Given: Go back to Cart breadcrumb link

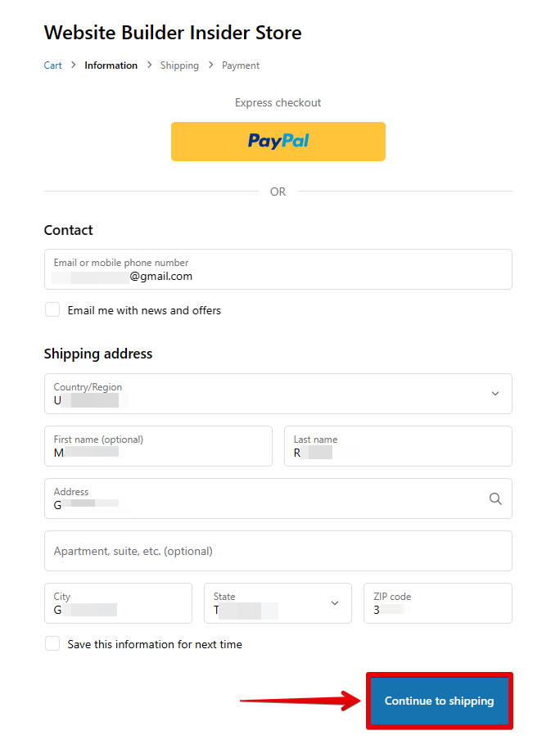Looking at the screenshot, I should (52, 65).
